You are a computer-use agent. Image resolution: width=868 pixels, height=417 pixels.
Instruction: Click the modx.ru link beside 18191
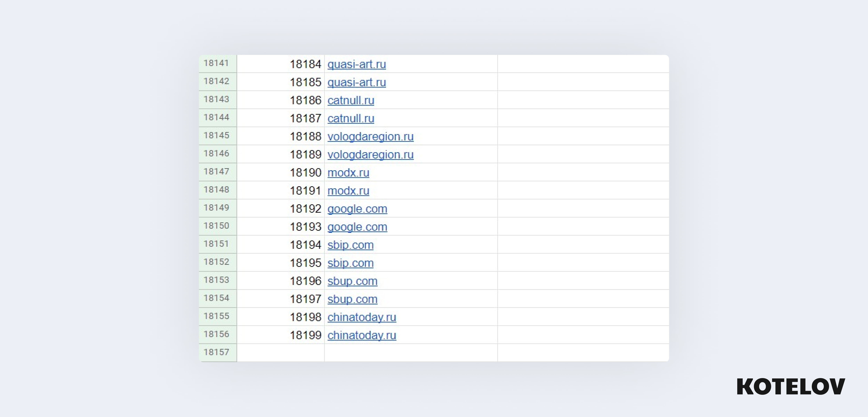(x=348, y=191)
